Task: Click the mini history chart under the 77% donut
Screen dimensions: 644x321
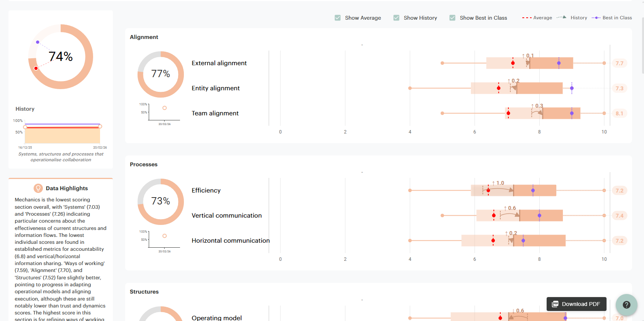Action: (x=161, y=113)
